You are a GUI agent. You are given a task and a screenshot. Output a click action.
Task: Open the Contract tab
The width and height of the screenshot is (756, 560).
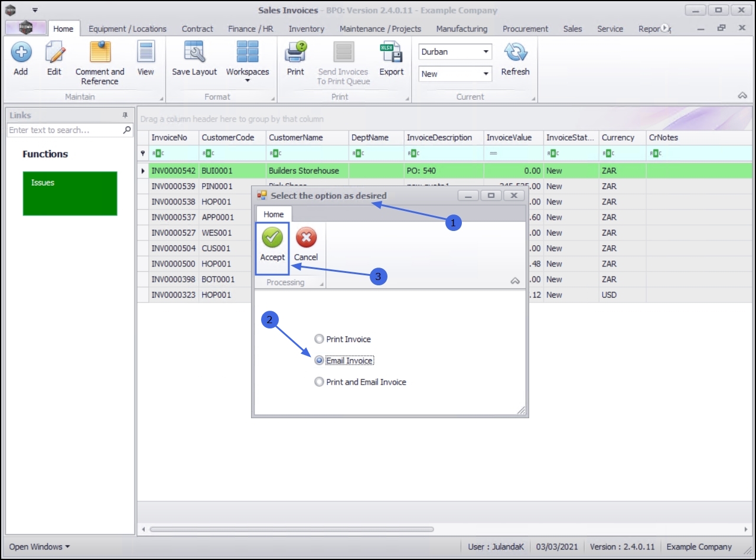[197, 28]
